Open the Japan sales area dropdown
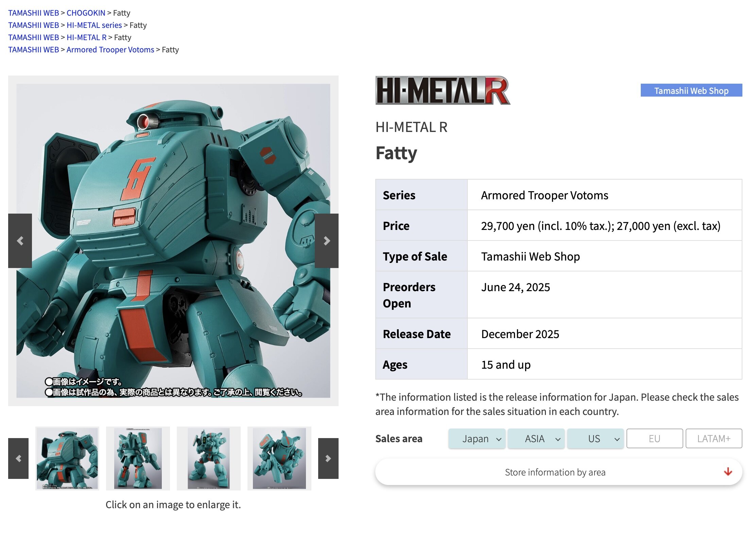The height and width of the screenshot is (534, 756). 477,438
